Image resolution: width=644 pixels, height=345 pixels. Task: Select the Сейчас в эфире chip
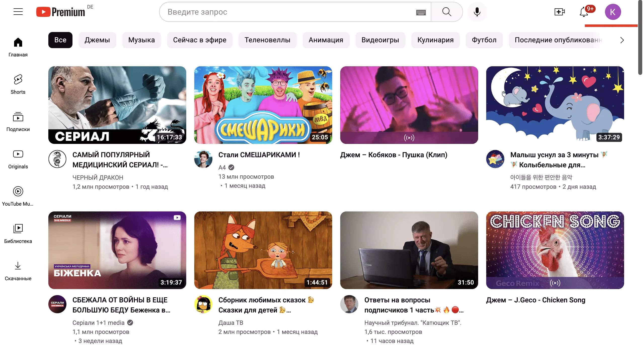200,40
